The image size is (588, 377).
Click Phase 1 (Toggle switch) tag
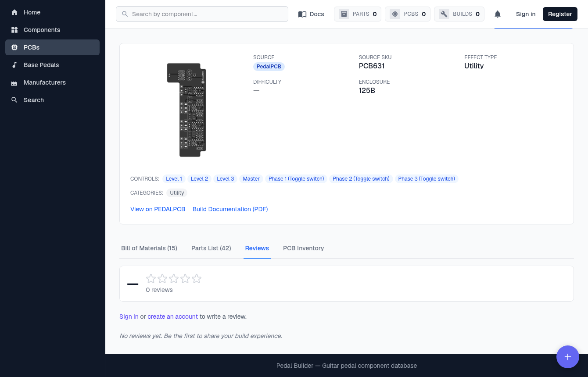point(296,179)
